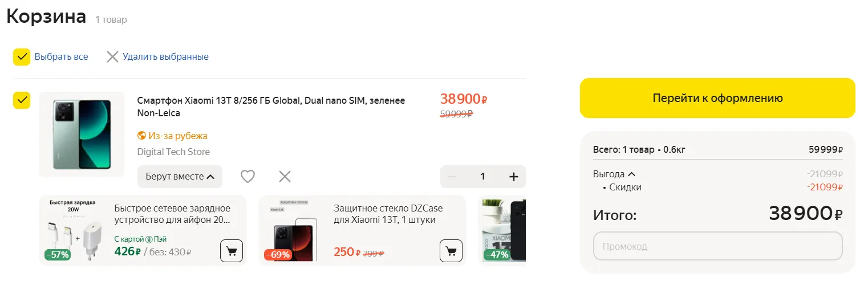Add DZCase protective glass to cart
The width and height of the screenshot is (868, 285).
click(x=451, y=251)
